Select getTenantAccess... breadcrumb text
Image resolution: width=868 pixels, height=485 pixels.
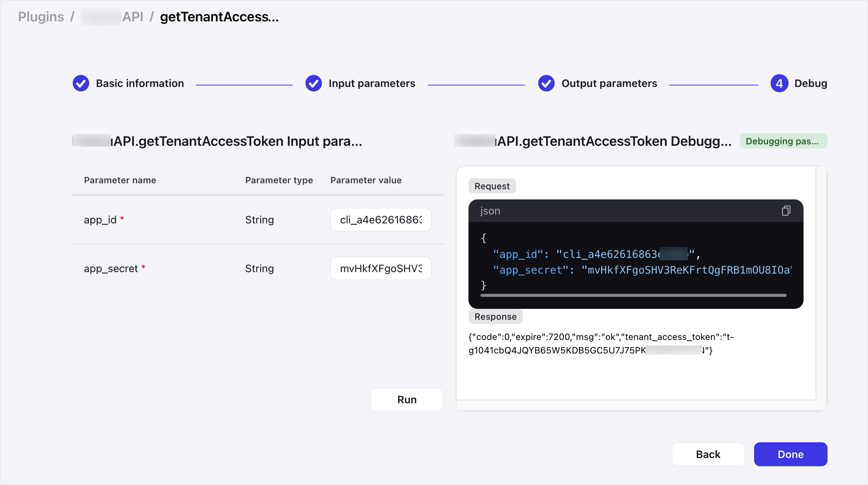click(x=219, y=17)
